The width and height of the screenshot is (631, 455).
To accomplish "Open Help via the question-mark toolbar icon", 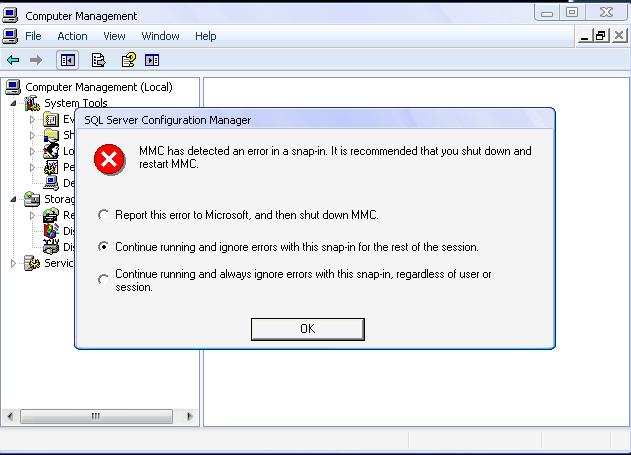I will tap(129, 60).
